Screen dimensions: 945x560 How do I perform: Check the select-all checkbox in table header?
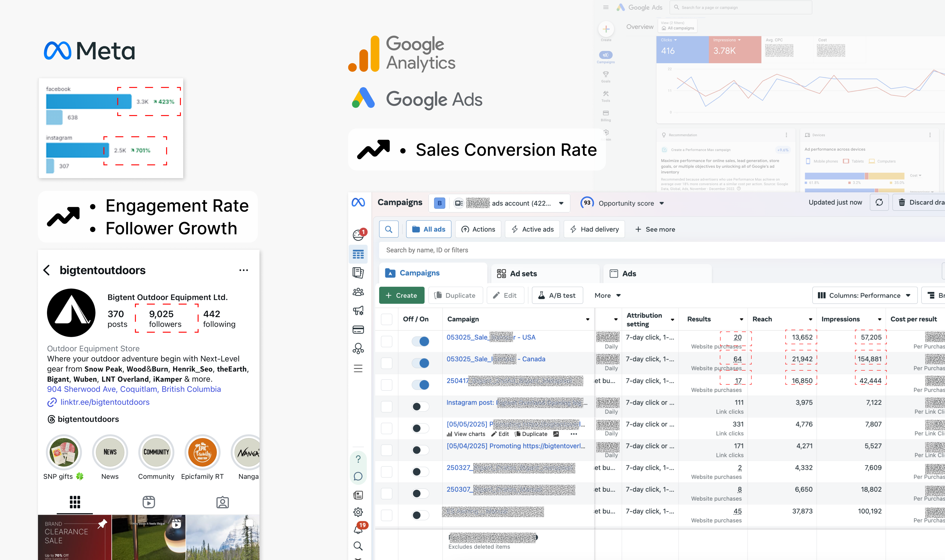386,319
